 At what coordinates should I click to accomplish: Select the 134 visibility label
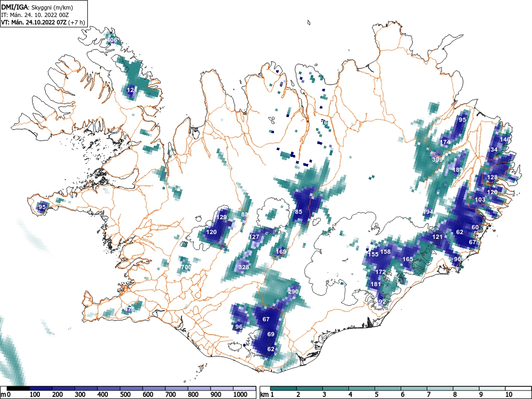(x=492, y=149)
